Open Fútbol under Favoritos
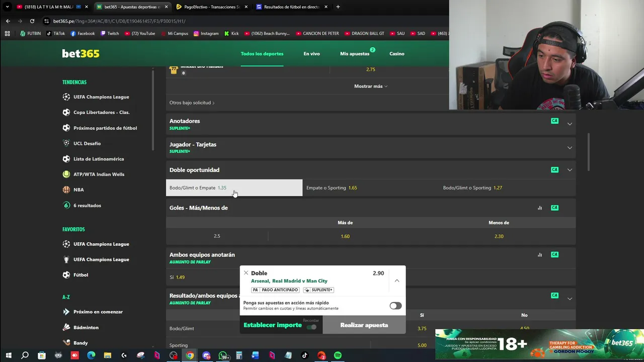 pyautogui.click(x=80, y=275)
